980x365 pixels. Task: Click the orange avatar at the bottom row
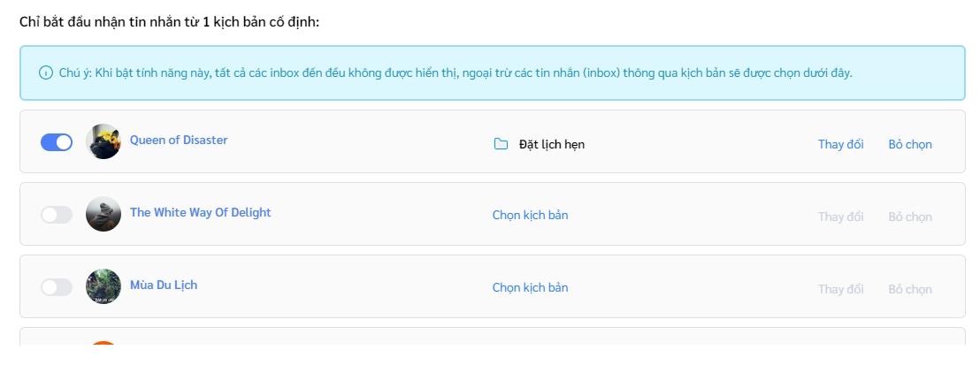coord(103,343)
